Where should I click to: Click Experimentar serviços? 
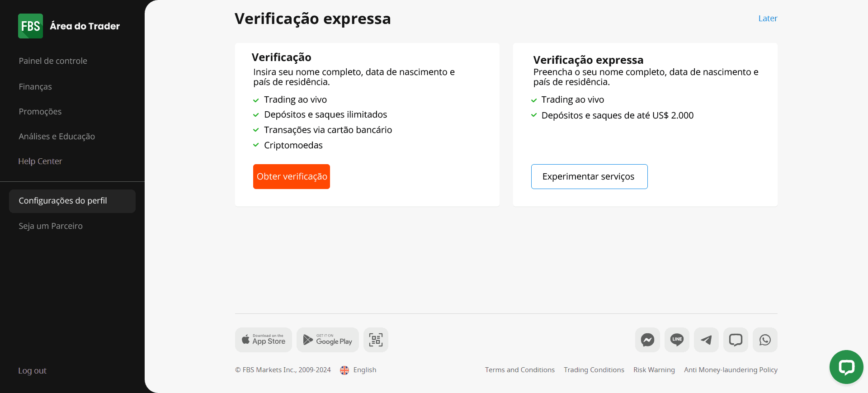pos(589,176)
